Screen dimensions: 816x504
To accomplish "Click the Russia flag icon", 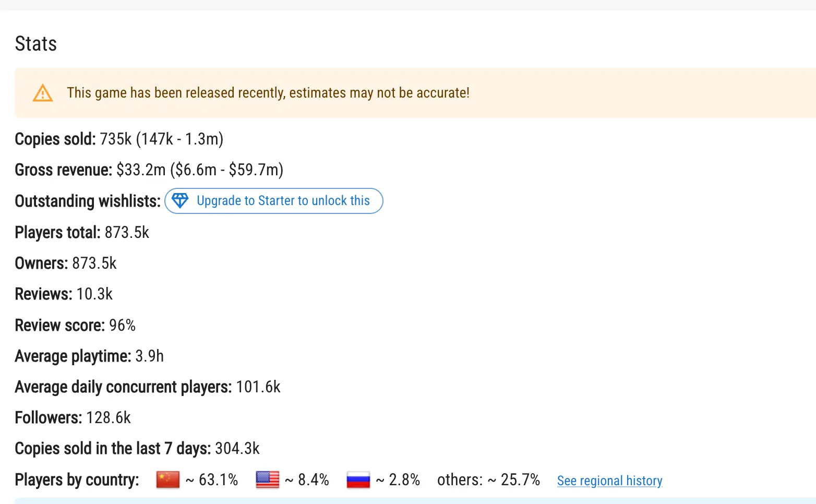I will coord(358,479).
